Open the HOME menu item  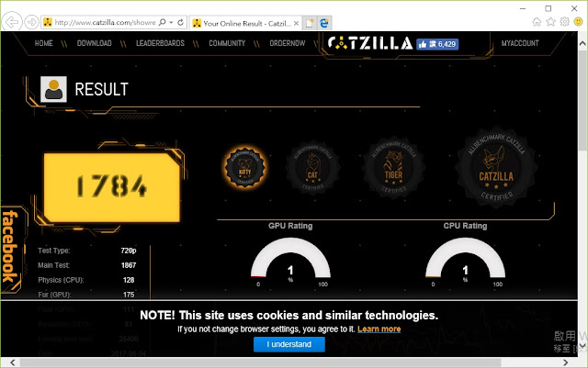point(44,43)
